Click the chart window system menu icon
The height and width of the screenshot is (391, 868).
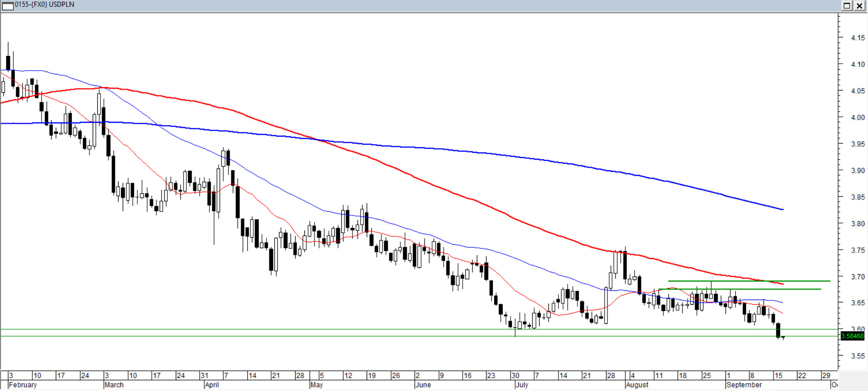[7, 6]
